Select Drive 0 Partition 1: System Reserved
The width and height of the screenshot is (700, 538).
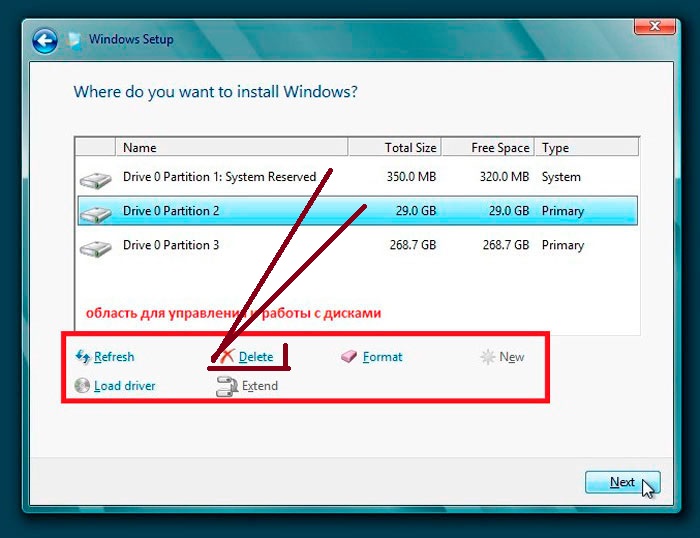coord(357,177)
